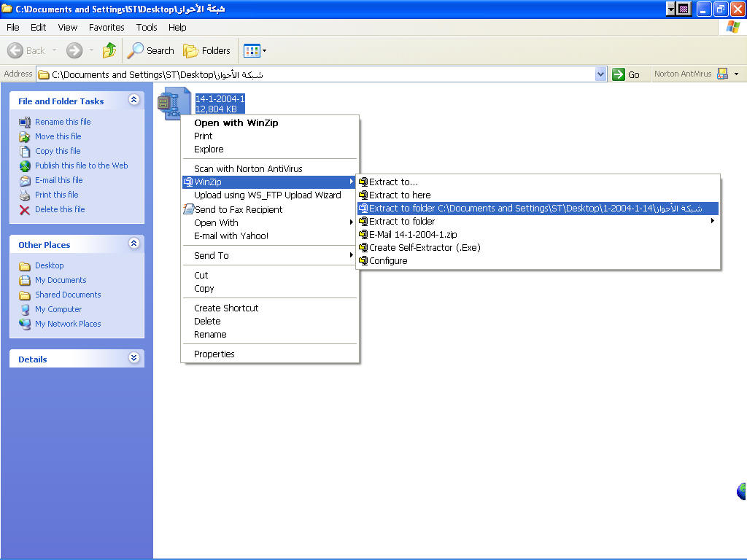Open the Search toolbar button
Viewport: 747px width, 560px height.
151,50
